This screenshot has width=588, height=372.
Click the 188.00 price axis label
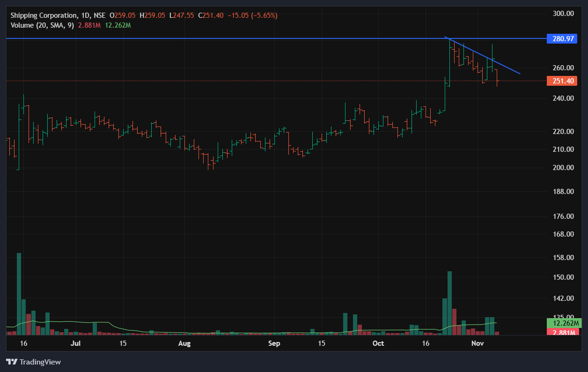(x=563, y=191)
